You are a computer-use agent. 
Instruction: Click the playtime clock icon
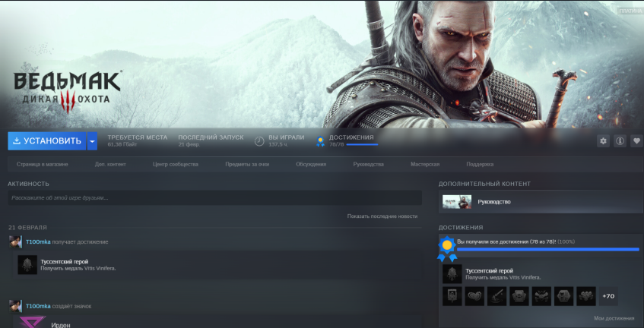tap(259, 141)
